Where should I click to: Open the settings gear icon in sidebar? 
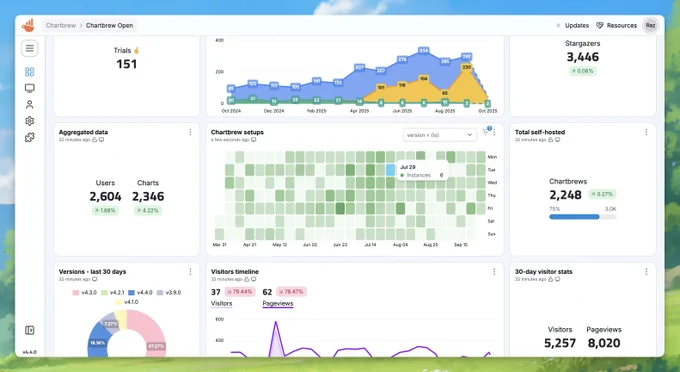pos(29,121)
